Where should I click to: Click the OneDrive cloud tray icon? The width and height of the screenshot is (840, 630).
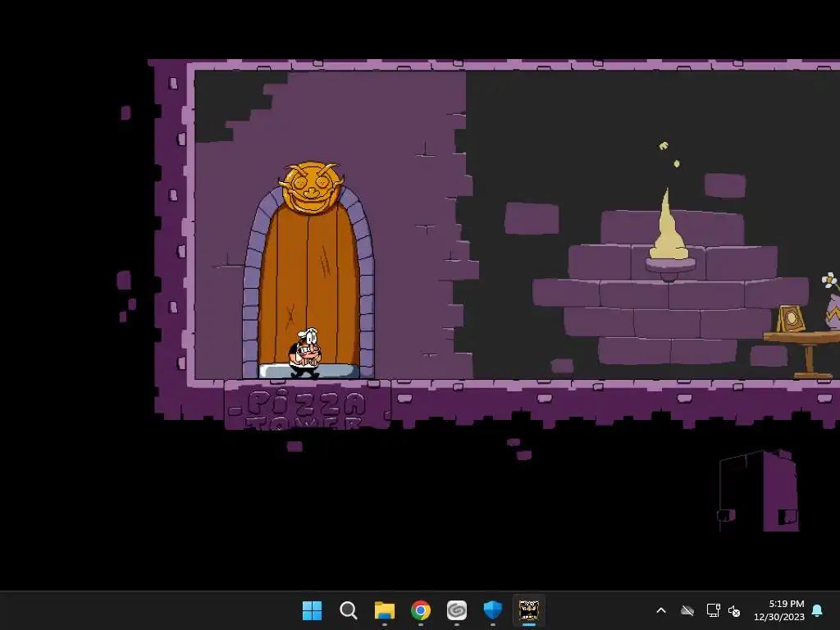[x=687, y=610]
